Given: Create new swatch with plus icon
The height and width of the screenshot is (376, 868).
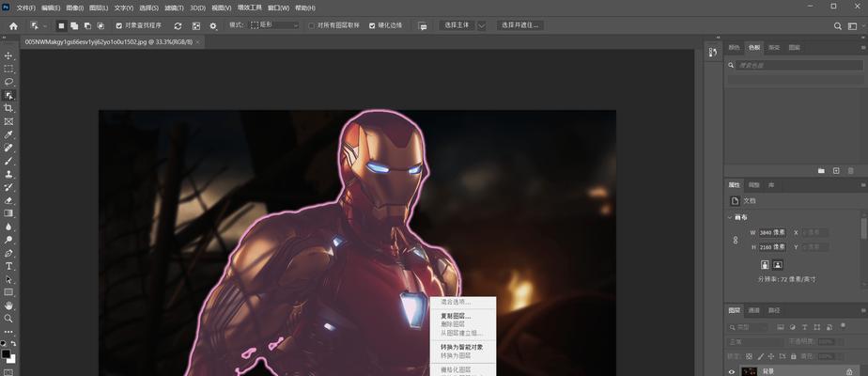Looking at the screenshot, I should pyautogui.click(x=836, y=170).
